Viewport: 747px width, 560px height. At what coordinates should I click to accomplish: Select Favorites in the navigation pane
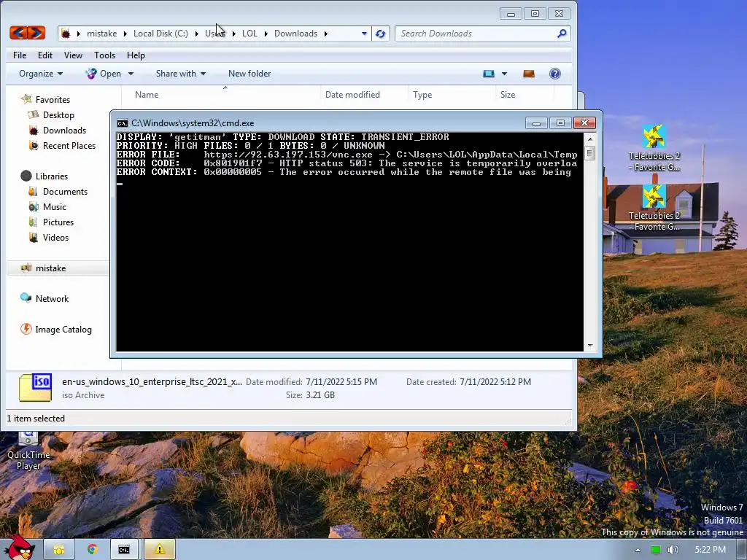click(53, 99)
